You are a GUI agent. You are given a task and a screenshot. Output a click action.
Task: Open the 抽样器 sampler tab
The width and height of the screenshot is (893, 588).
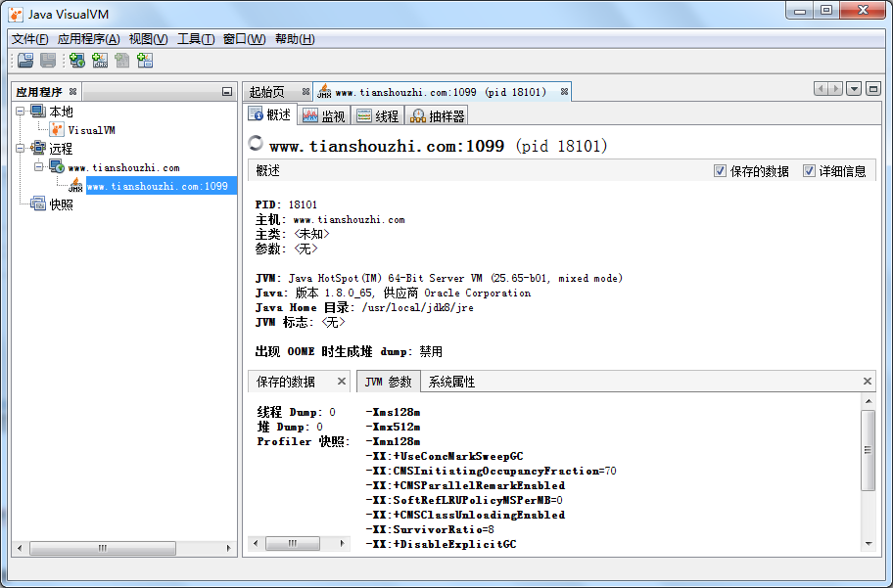pos(437,115)
